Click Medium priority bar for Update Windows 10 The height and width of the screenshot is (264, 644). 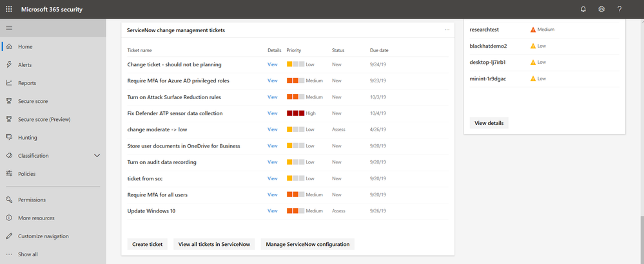click(x=296, y=211)
